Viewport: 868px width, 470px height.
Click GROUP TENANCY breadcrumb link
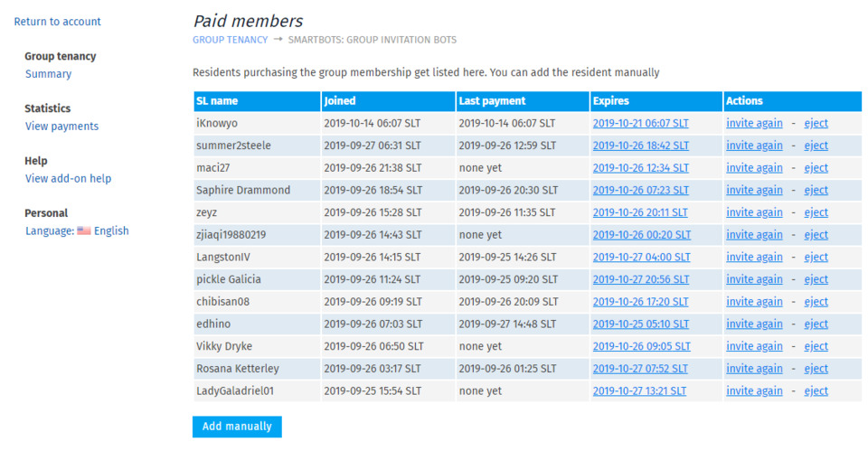tap(230, 40)
